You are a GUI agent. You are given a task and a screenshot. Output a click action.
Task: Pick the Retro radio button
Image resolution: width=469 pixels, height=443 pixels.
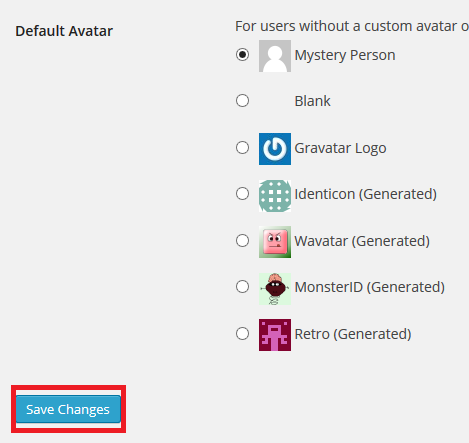(x=242, y=333)
